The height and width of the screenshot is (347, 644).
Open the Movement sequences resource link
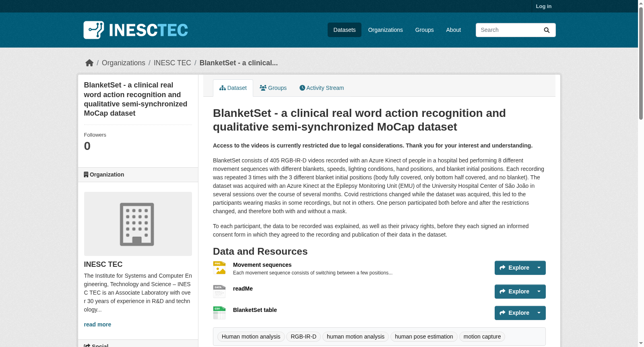click(262, 265)
